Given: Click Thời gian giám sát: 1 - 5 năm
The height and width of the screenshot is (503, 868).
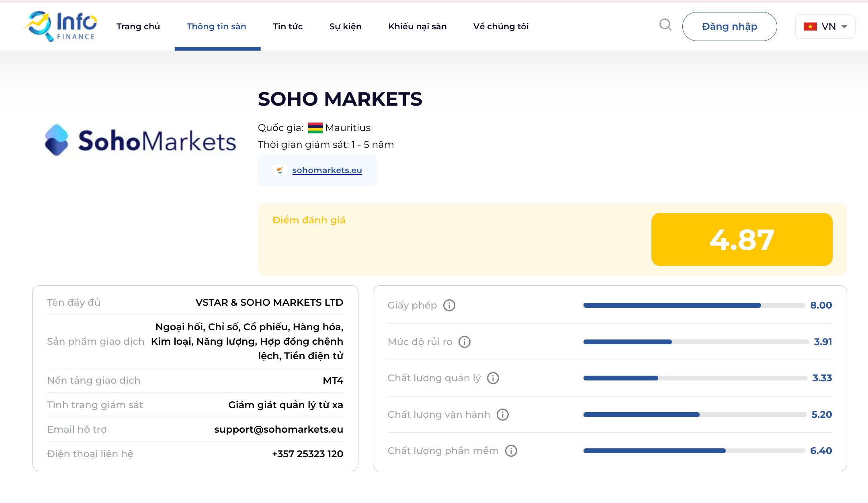Looking at the screenshot, I should click(x=326, y=145).
